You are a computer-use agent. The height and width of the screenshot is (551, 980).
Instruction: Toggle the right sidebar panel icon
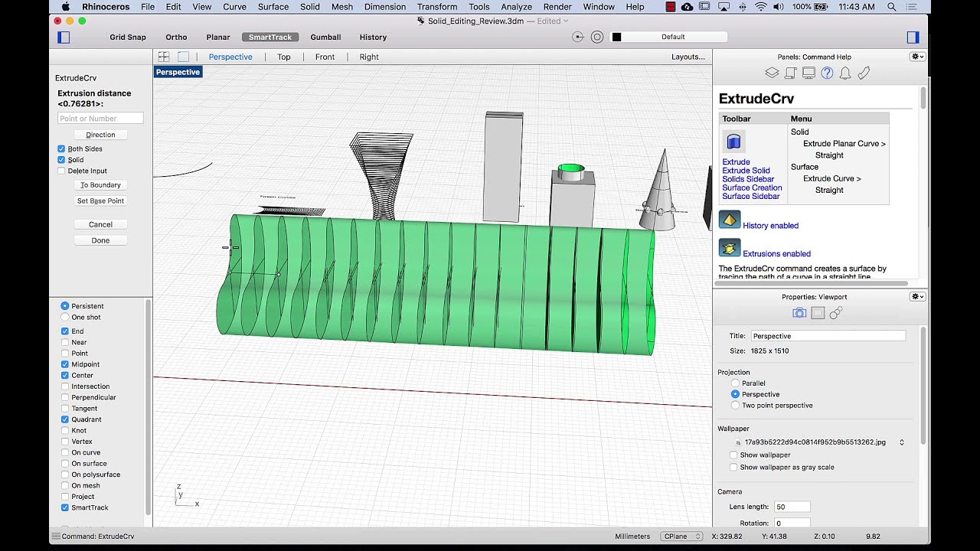coord(913,37)
